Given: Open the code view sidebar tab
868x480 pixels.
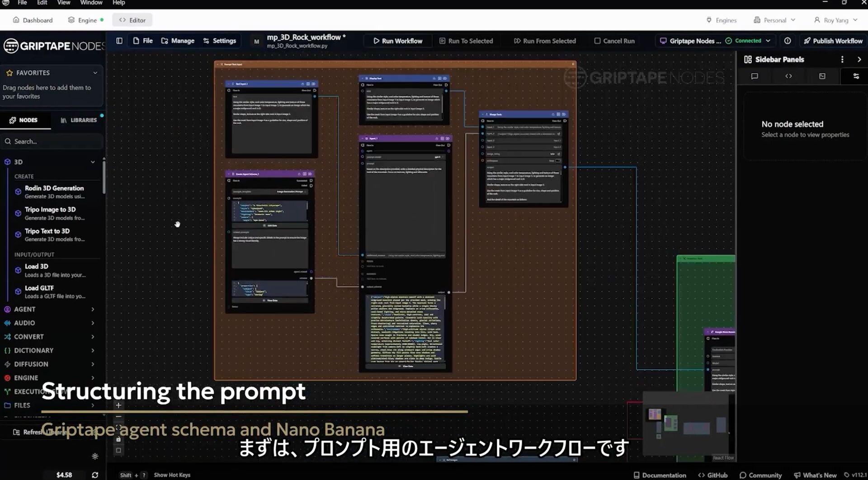Looking at the screenshot, I should (x=788, y=76).
